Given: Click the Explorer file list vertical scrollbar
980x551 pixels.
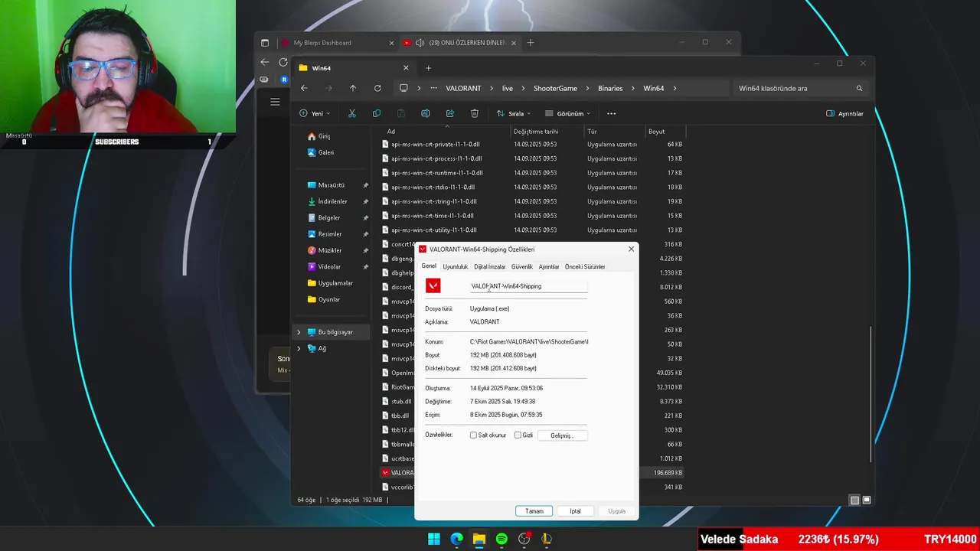Looking at the screenshot, I should [x=871, y=394].
